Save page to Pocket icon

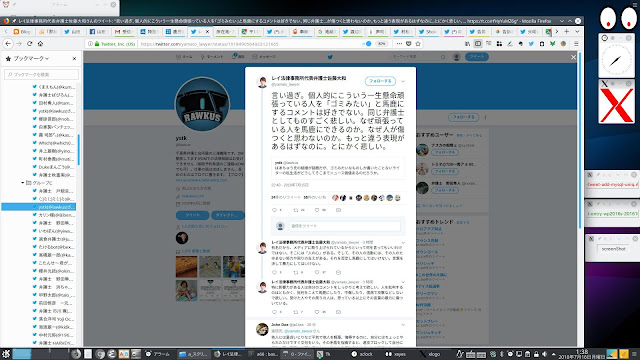click(x=409, y=44)
